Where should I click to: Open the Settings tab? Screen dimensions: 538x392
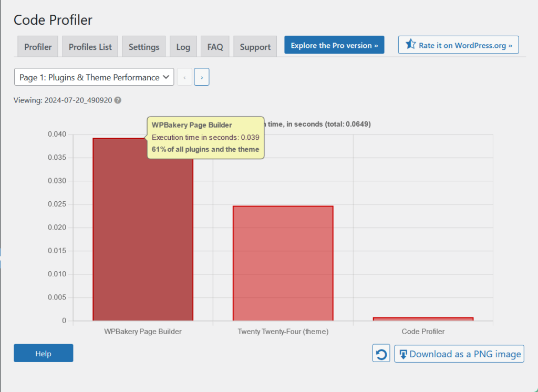[144, 47]
